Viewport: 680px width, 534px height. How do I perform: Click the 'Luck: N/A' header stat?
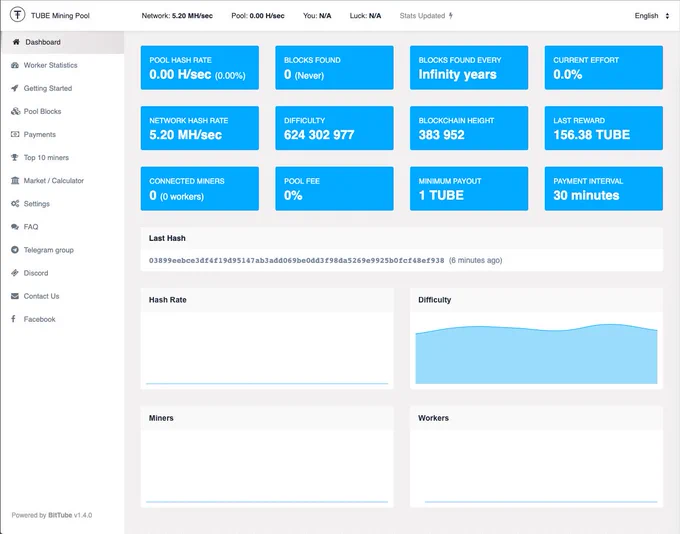point(365,16)
